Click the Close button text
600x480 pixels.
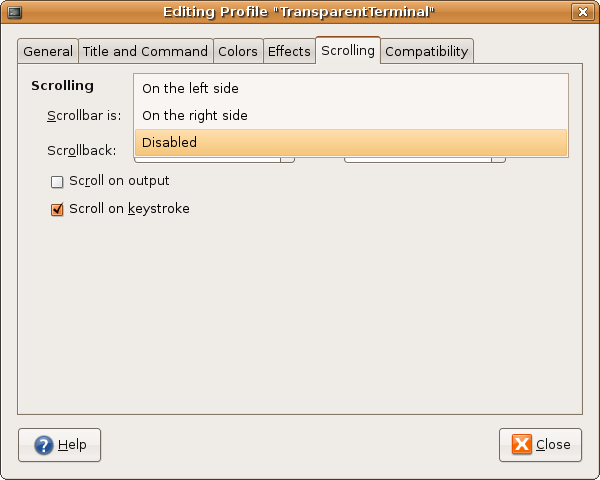click(x=553, y=444)
